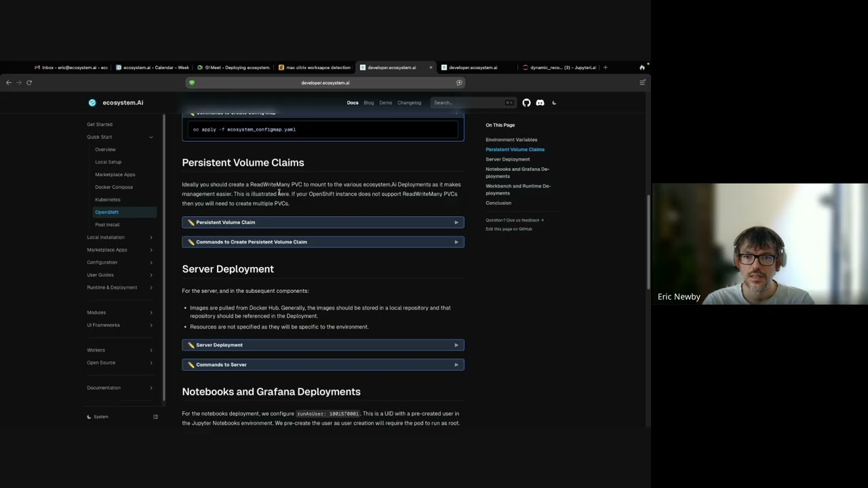This screenshot has height=488, width=868.
Task: Click the pencil icon on Persistent Volume Claim
Action: [191, 222]
